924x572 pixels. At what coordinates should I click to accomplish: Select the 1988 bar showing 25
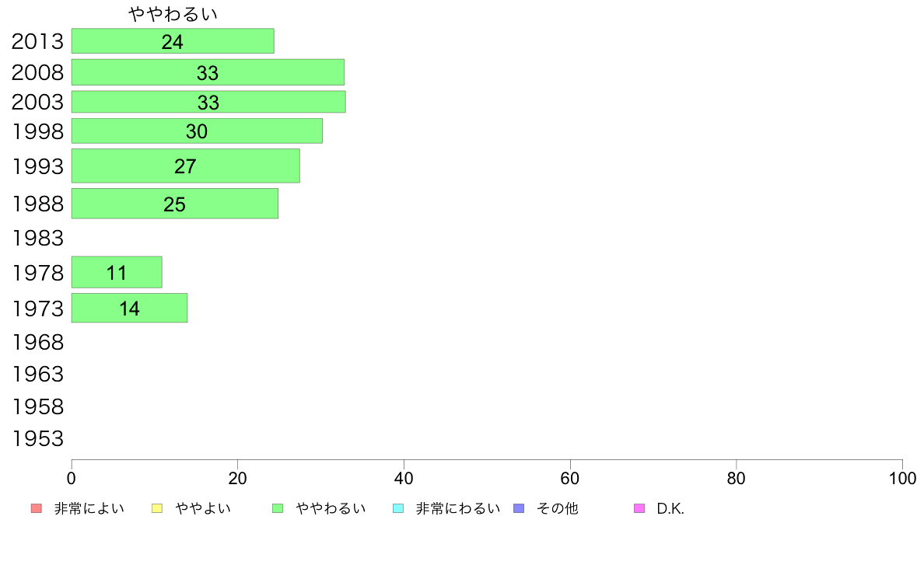coord(175,204)
